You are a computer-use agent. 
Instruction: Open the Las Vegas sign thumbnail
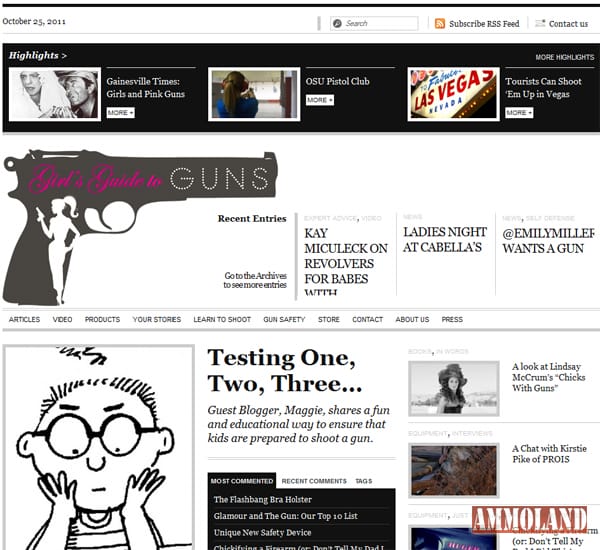tap(453, 94)
